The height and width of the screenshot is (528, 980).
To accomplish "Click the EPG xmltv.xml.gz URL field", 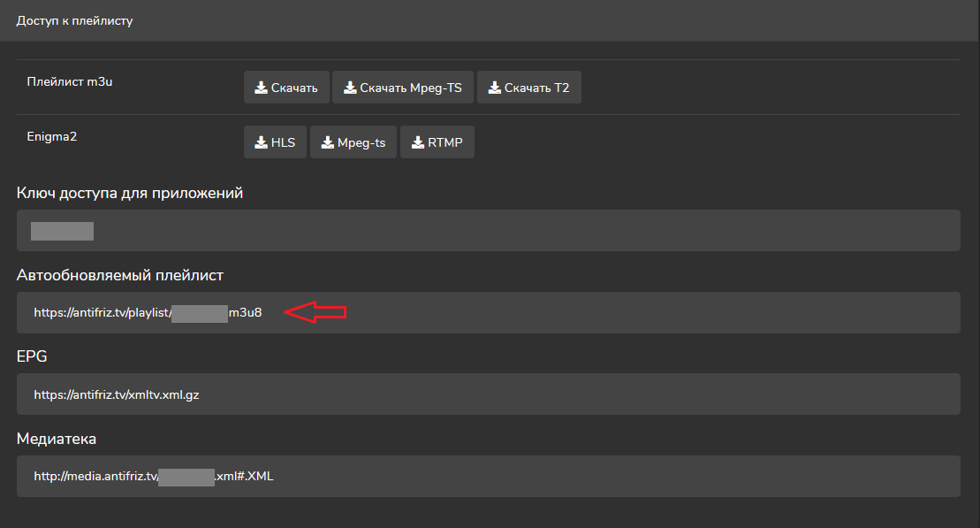I will (x=488, y=394).
